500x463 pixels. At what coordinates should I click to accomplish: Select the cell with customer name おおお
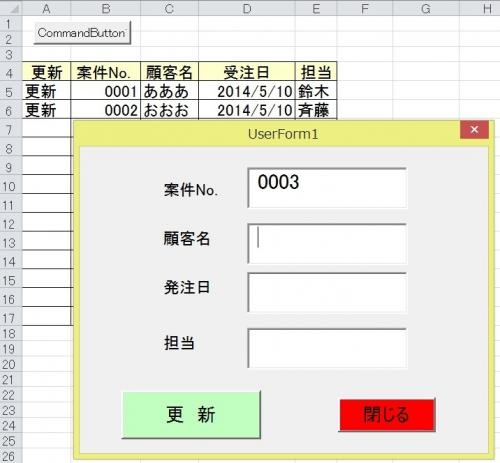(x=169, y=110)
